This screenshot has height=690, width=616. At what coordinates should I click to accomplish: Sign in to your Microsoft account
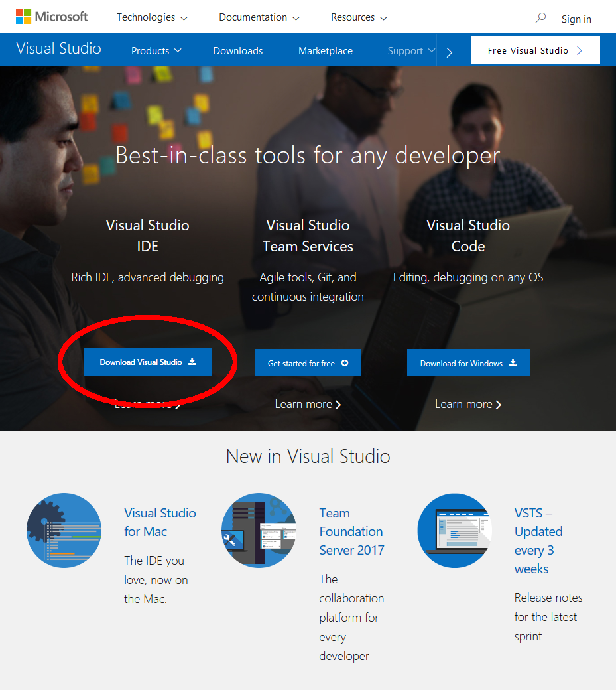[576, 19]
